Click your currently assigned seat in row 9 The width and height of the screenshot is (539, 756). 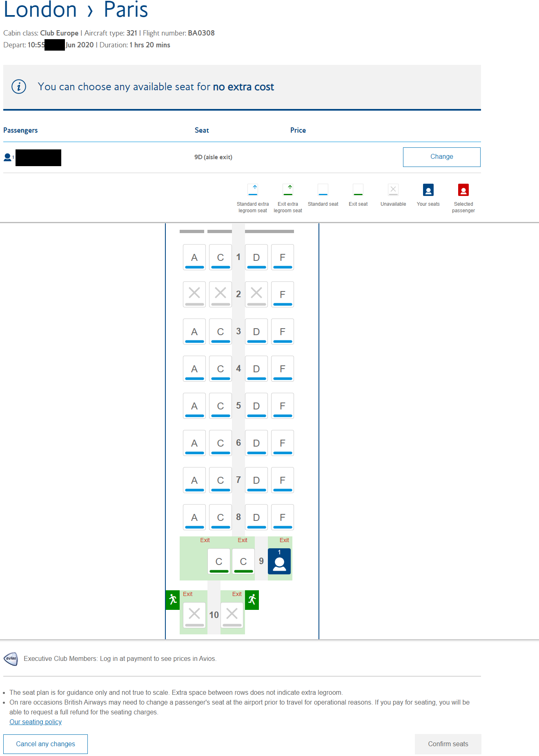tap(279, 561)
